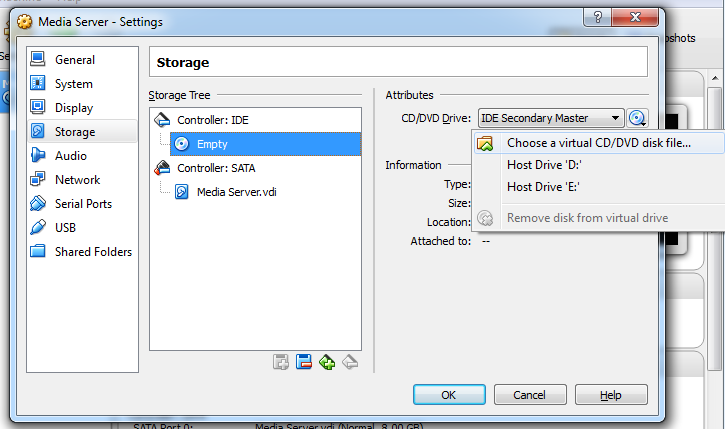Open the System settings category

pos(82,84)
